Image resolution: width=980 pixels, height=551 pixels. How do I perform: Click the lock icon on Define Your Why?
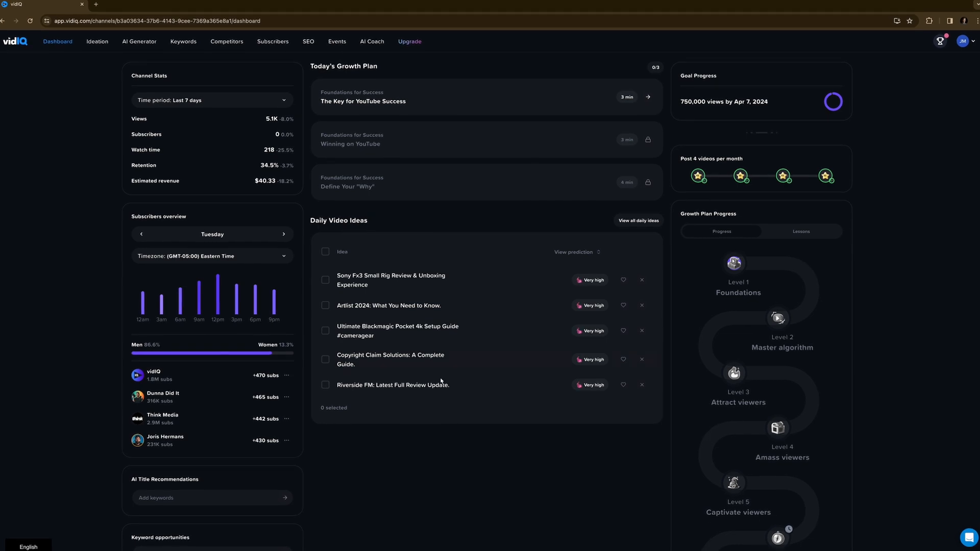648,182
